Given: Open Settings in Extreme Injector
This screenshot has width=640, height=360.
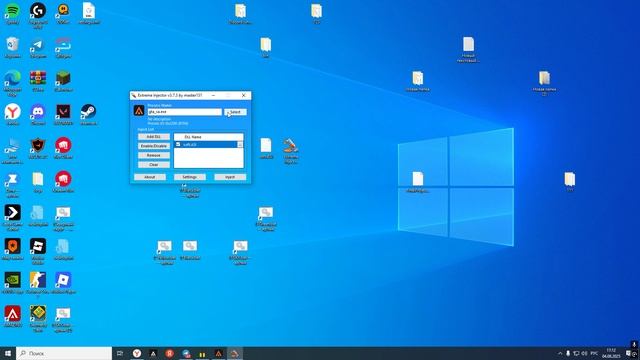Looking at the screenshot, I should click(x=189, y=177).
